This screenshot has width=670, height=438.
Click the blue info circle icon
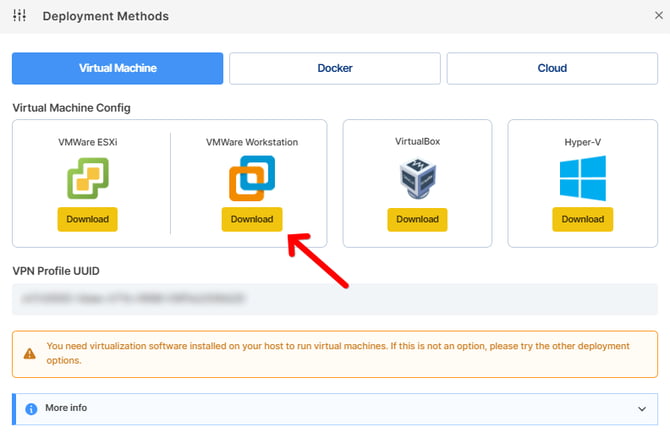tap(31, 409)
